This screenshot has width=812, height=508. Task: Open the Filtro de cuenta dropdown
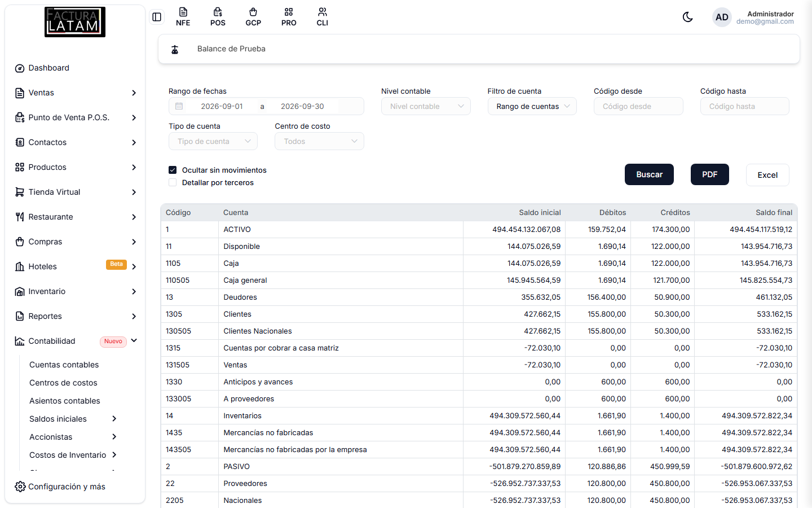pyautogui.click(x=532, y=106)
